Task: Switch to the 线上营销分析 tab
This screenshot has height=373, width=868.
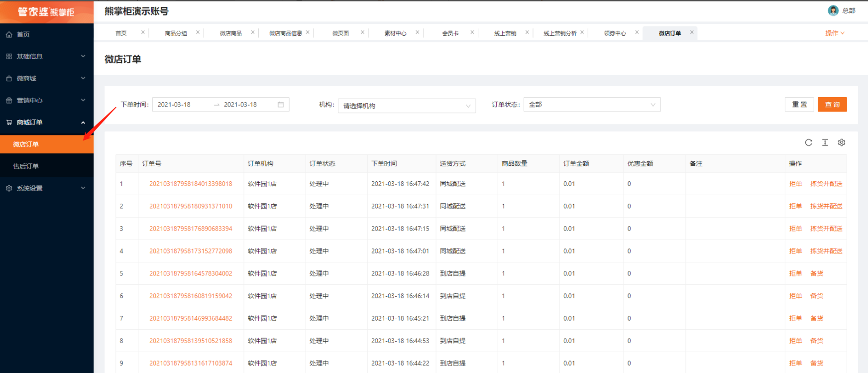Action: click(560, 33)
